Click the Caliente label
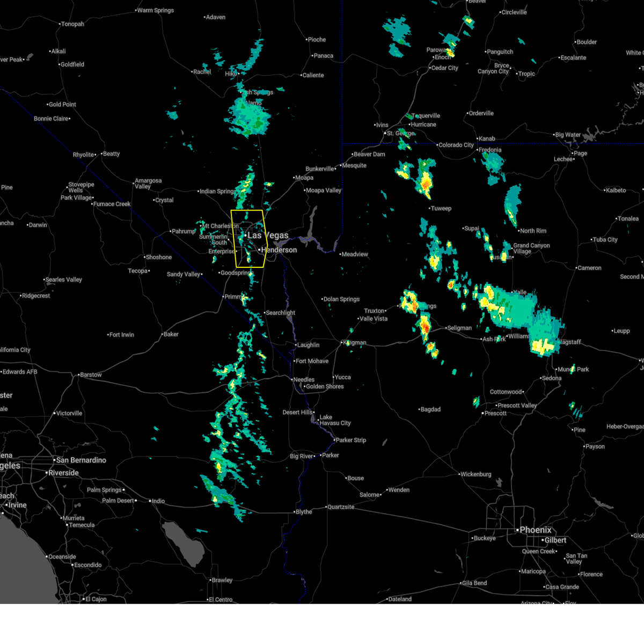The height and width of the screenshot is (644, 644). click(x=313, y=75)
